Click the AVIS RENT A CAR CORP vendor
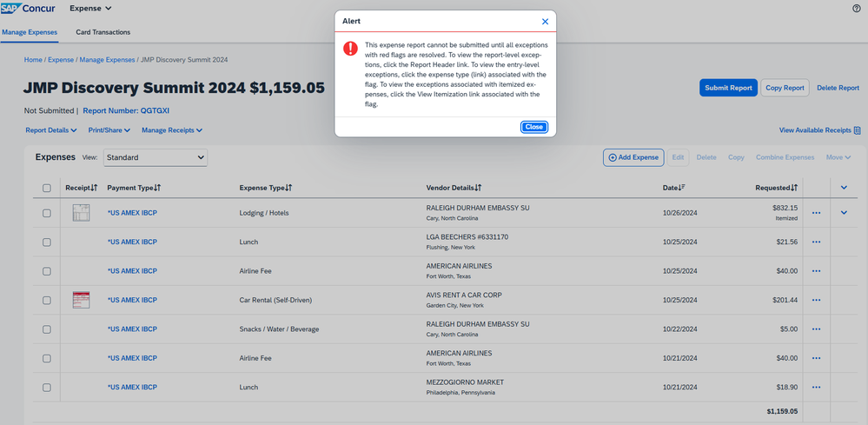 pos(464,295)
